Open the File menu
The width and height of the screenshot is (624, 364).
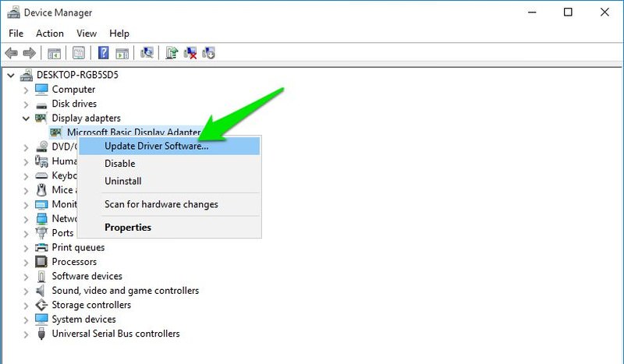click(x=16, y=34)
